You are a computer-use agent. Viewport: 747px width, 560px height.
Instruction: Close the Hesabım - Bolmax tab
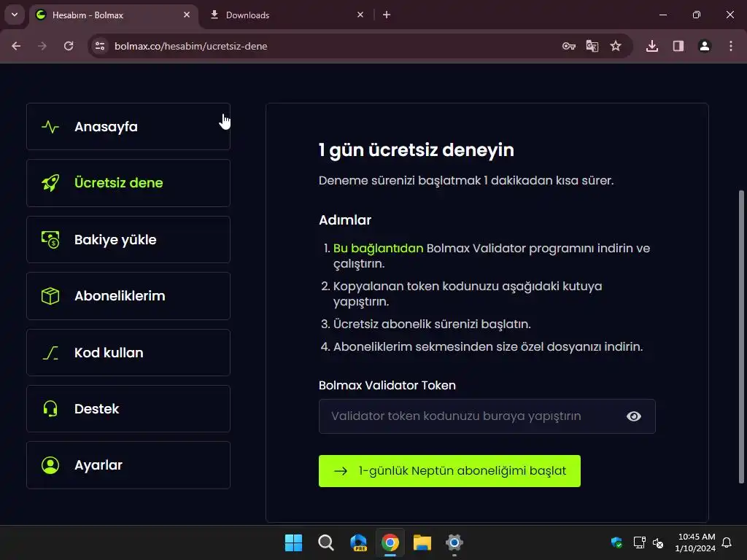pyautogui.click(x=187, y=15)
